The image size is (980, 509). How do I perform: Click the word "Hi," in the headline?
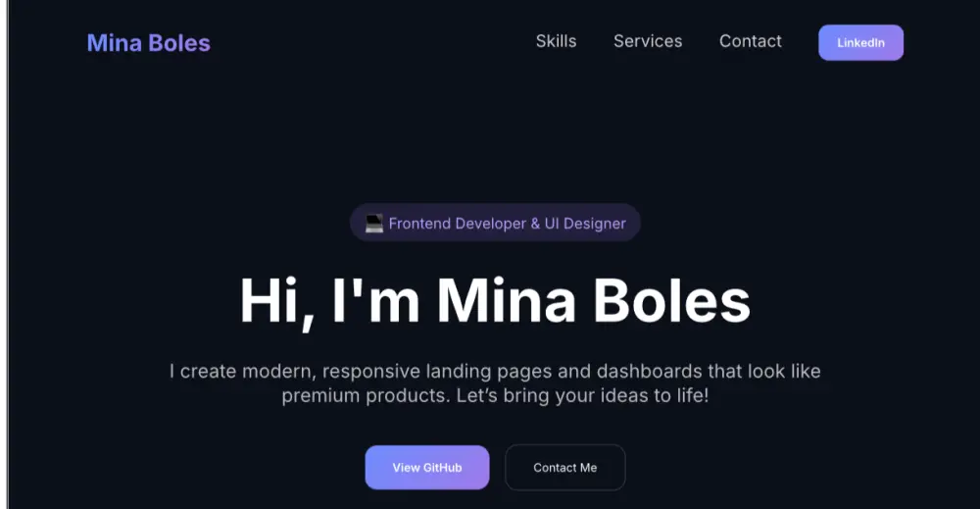point(277,301)
